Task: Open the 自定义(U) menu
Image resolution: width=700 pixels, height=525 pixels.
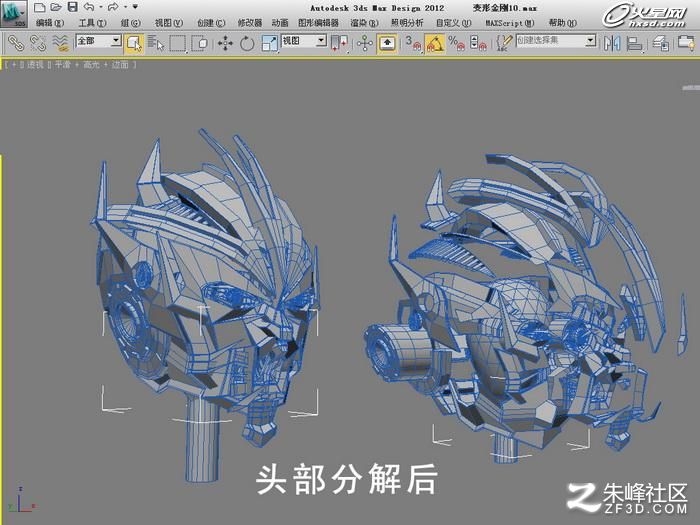Action: click(x=454, y=23)
